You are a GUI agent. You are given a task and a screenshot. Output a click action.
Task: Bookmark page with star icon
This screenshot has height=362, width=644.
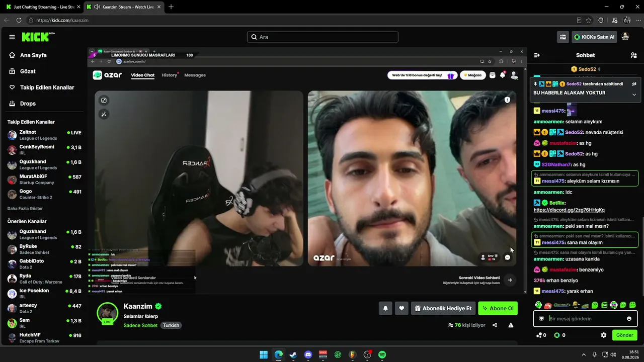coord(589,20)
